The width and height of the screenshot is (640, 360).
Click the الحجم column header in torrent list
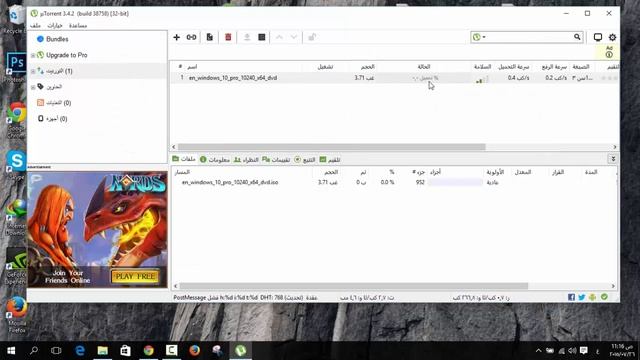pyautogui.click(x=367, y=67)
